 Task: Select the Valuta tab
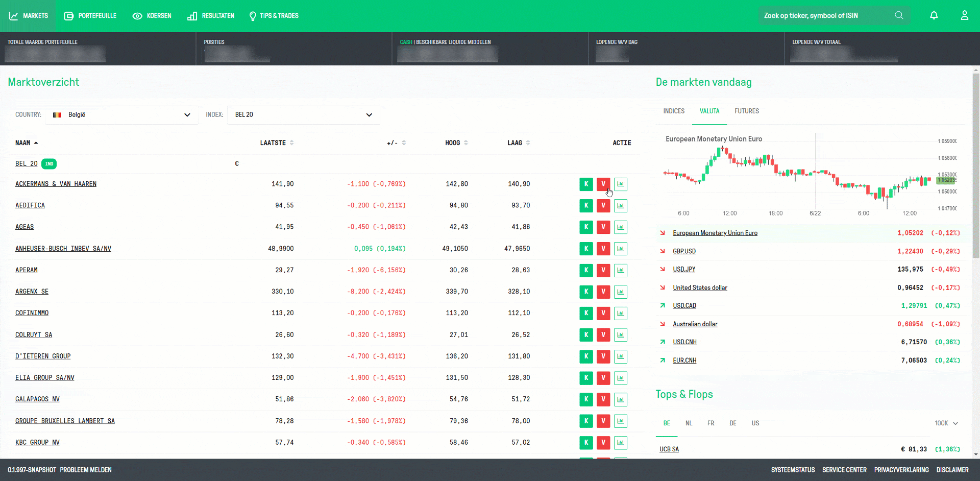click(709, 111)
